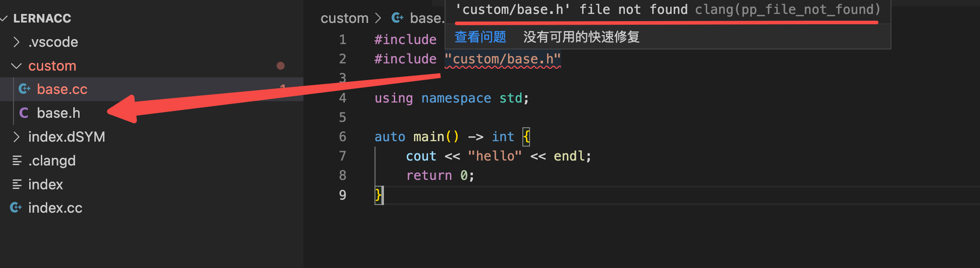Expand the .vscode folder chevron
The height and width of the screenshot is (268, 980).
[17, 42]
